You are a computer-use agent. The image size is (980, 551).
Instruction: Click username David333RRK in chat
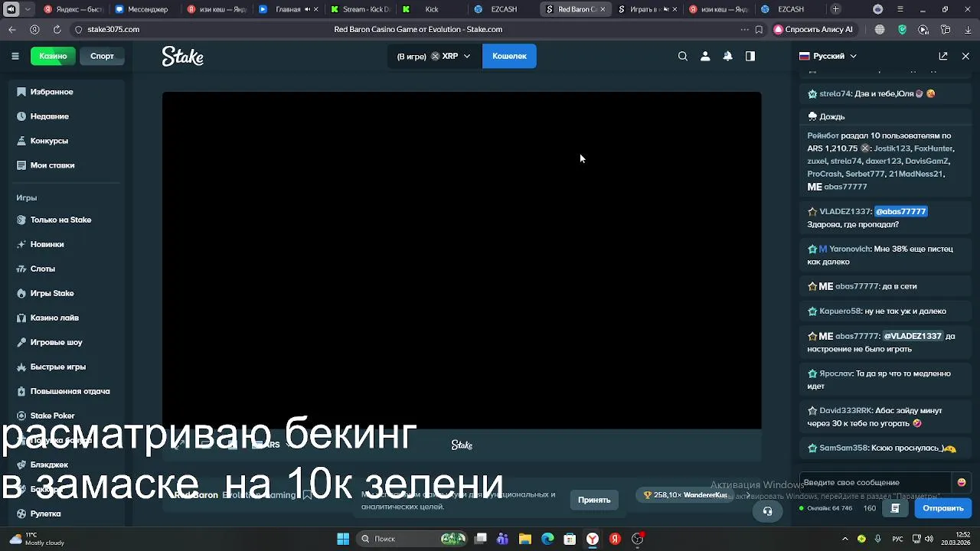point(844,411)
